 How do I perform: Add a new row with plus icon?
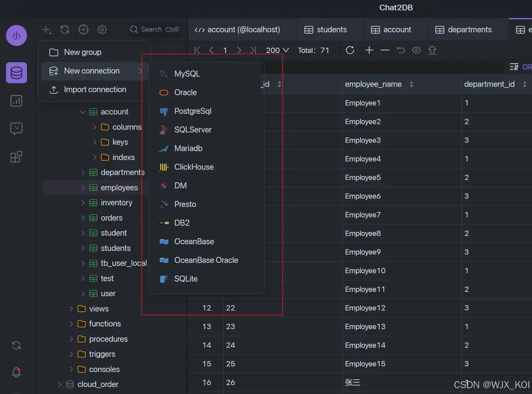pos(369,50)
